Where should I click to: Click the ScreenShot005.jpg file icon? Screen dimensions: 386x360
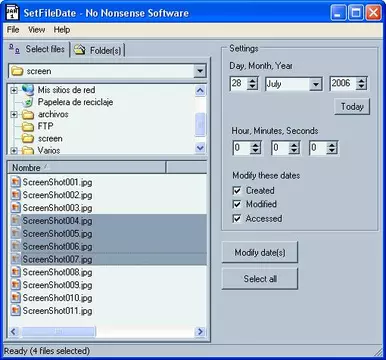click(x=15, y=233)
